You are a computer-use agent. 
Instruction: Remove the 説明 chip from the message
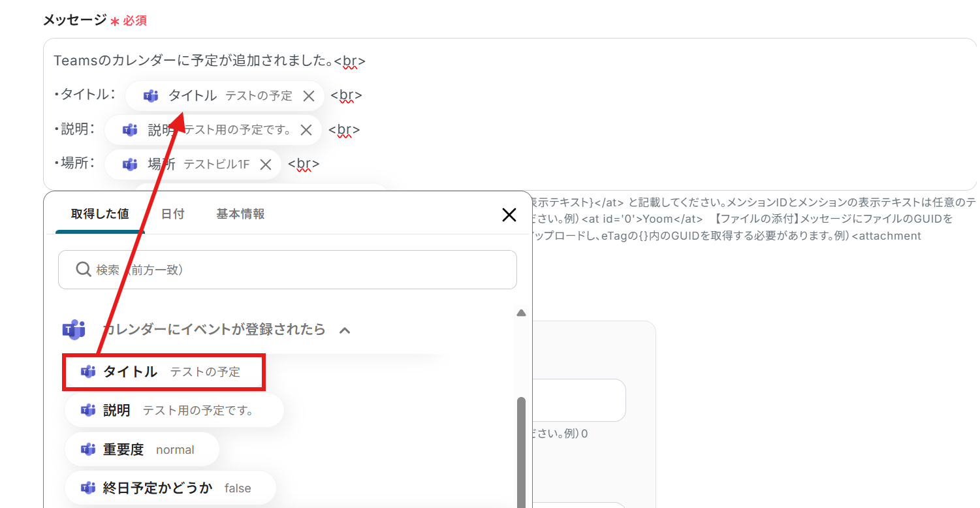click(x=306, y=130)
